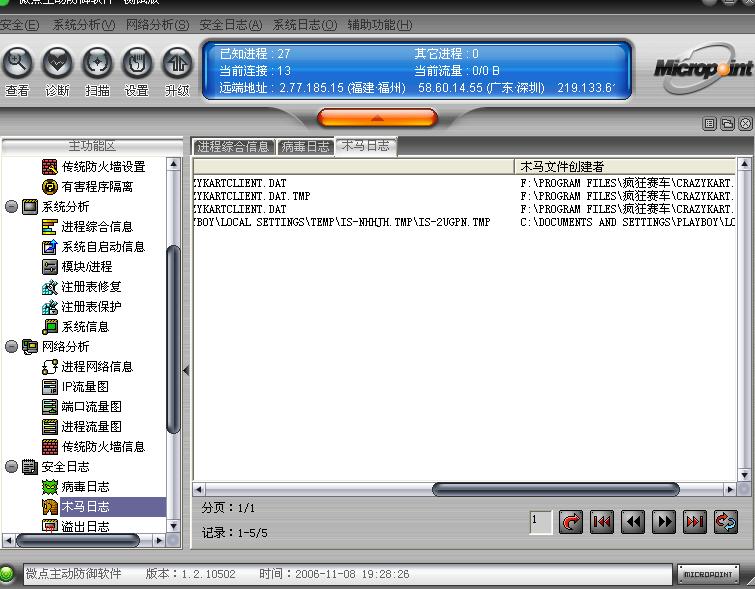The height and width of the screenshot is (589, 755).
Task: Collapse the 系统分析 tree group
Action: 12,207
